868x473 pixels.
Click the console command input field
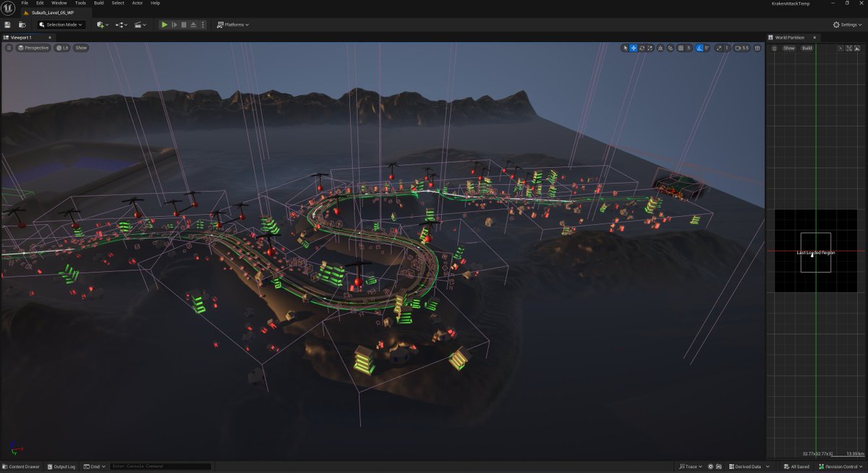[159, 466]
